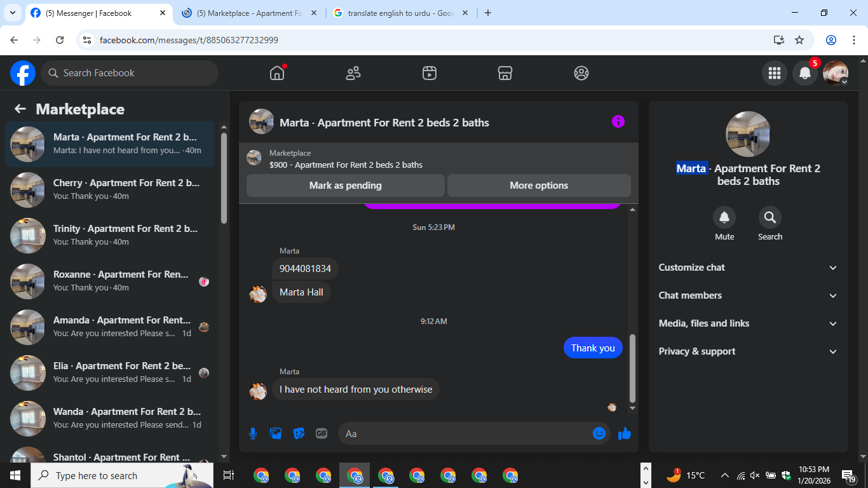Record a voice clip with microphone icon

[253, 433]
